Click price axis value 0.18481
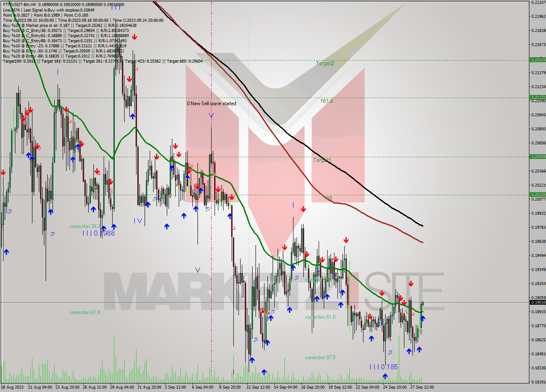 point(538,354)
